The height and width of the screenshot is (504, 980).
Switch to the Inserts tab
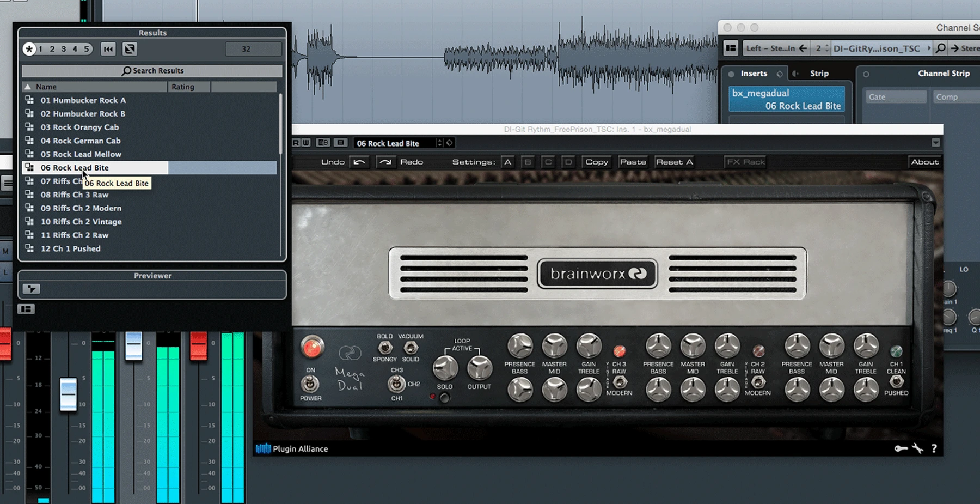754,74
